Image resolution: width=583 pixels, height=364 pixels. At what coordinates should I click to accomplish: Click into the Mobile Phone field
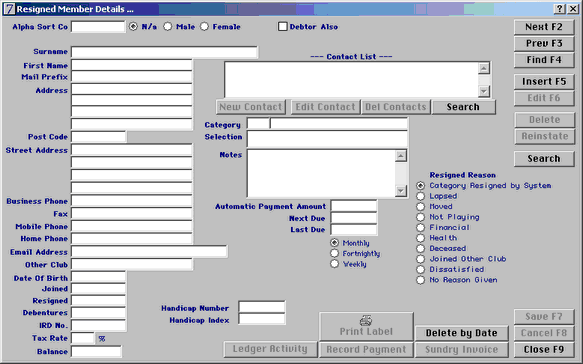click(132, 226)
